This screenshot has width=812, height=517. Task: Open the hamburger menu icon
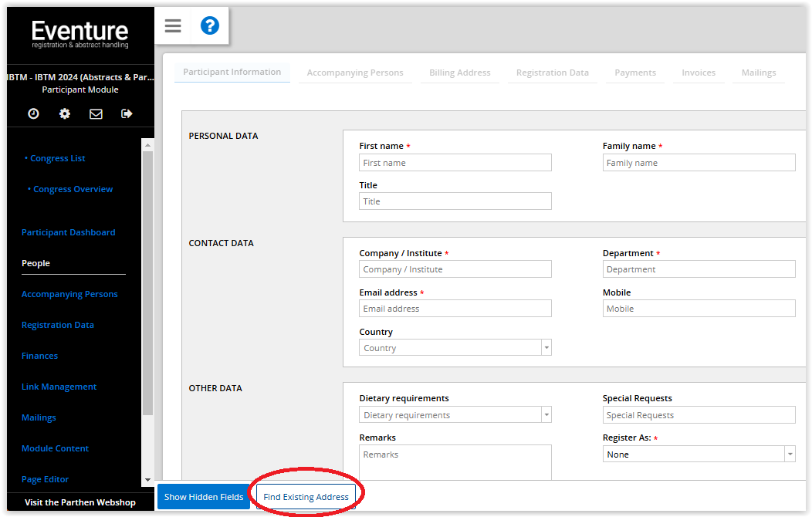point(173,25)
